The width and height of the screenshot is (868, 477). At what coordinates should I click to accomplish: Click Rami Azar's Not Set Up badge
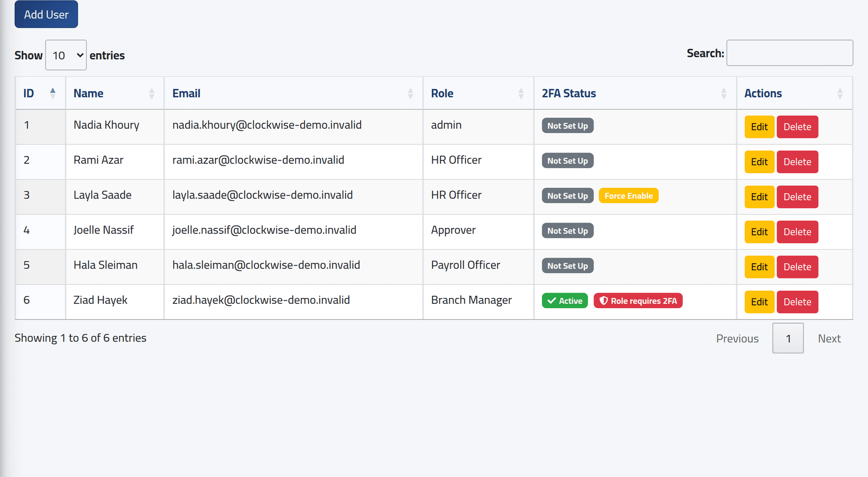pyautogui.click(x=567, y=161)
